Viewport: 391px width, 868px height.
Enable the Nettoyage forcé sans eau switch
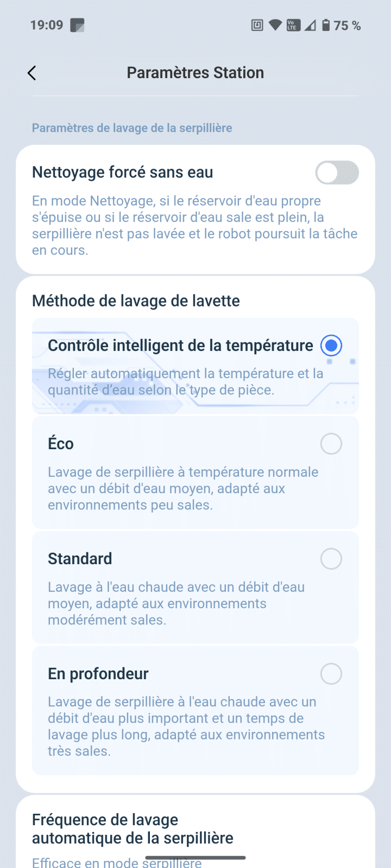(337, 173)
